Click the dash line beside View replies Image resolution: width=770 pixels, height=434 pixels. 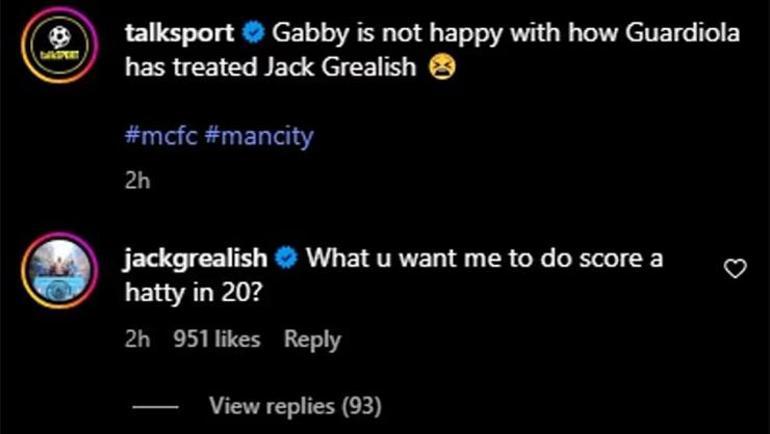[x=155, y=407]
